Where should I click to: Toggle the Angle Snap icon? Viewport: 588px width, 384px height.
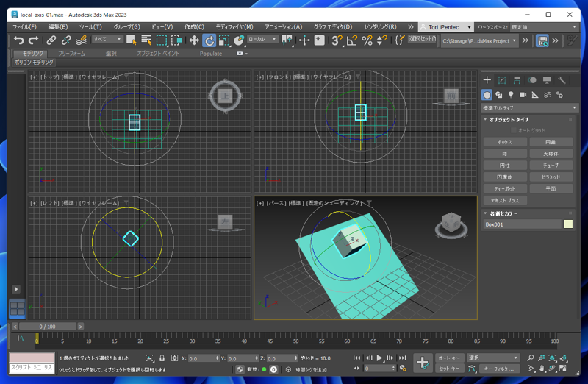click(352, 40)
